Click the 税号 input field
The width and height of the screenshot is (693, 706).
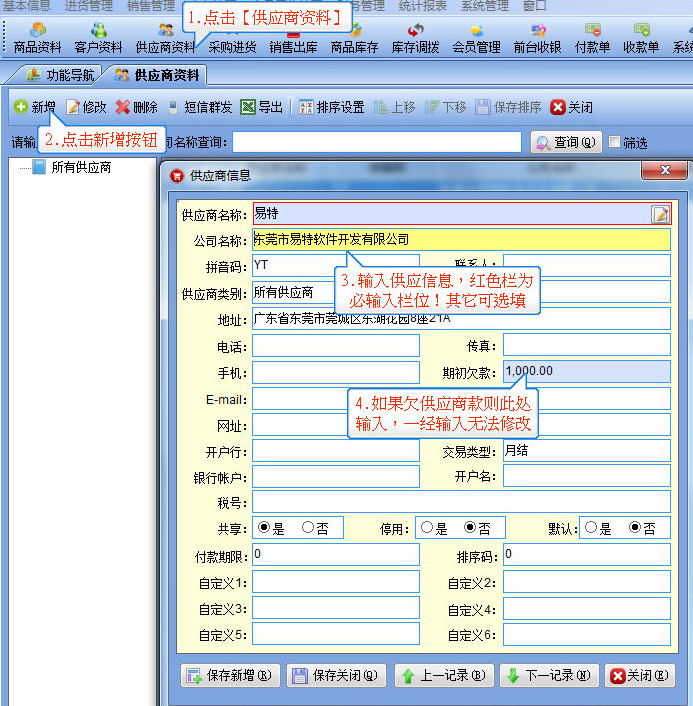tap(461, 502)
